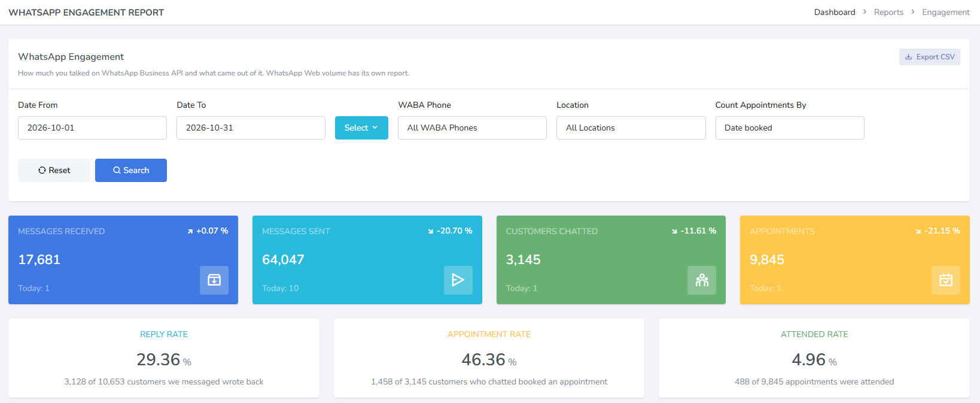Viewport: 980px width, 403px height.
Task: Click the 3,145 customers chatted value
Action: click(x=523, y=259)
